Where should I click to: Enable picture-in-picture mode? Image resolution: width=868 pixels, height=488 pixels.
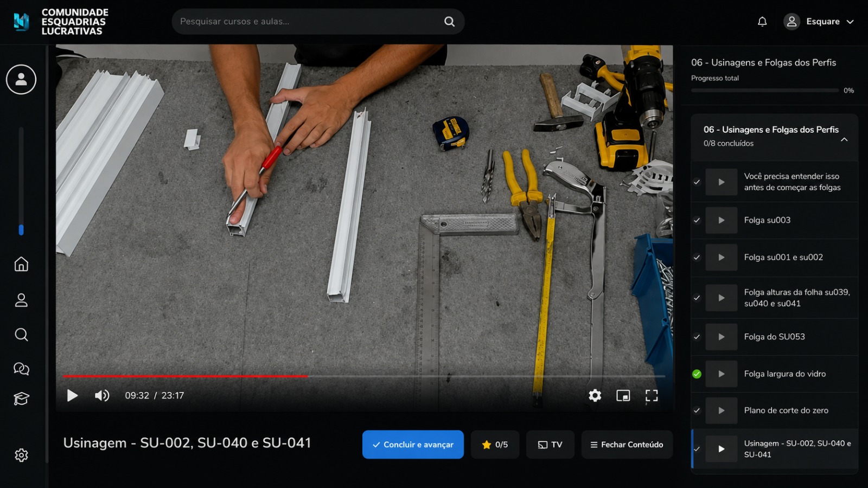tap(623, 396)
